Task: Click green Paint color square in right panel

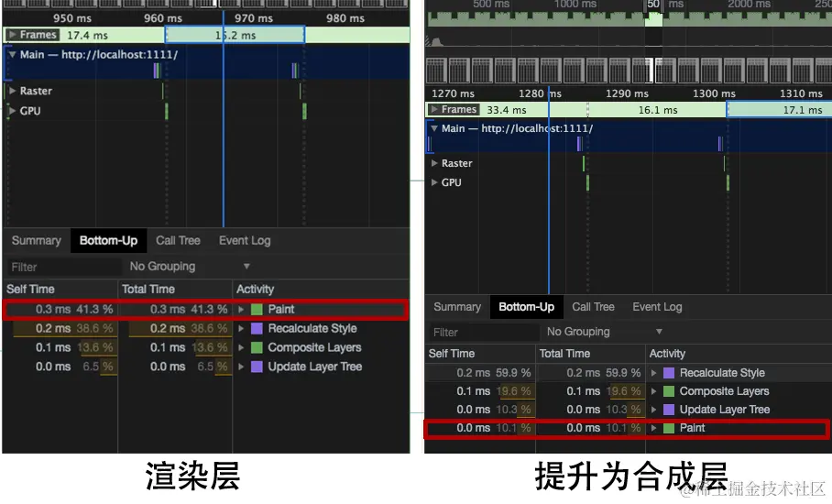Action: coord(669,428)
